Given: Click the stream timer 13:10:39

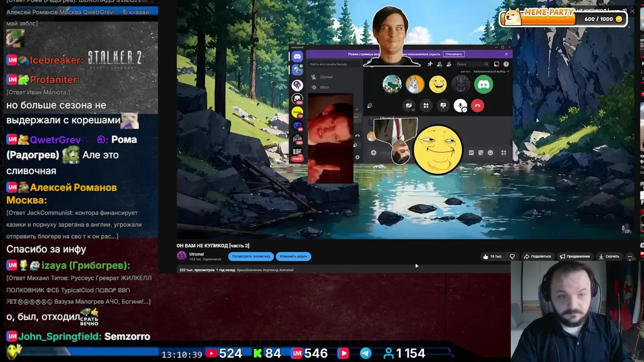Looking at the screenshot, I should click(182, 354).
